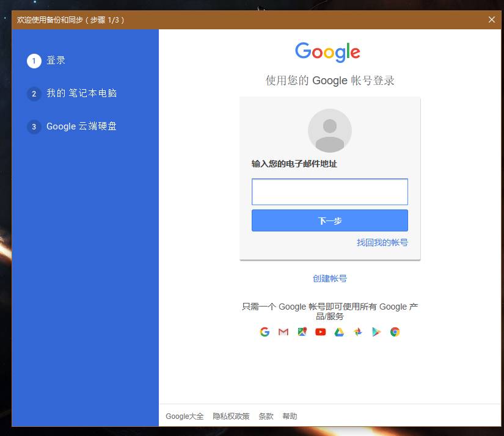Click the Google Play icon
The image size is (504, 436).
[376, 332]
